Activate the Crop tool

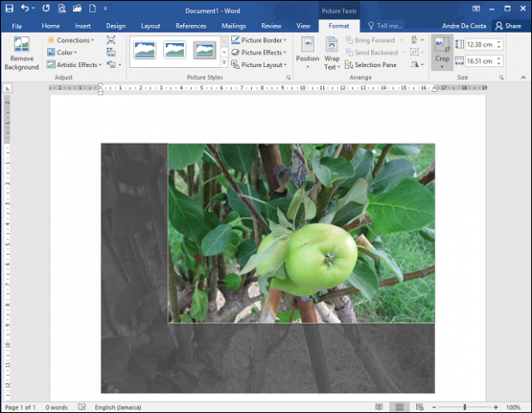442,47
